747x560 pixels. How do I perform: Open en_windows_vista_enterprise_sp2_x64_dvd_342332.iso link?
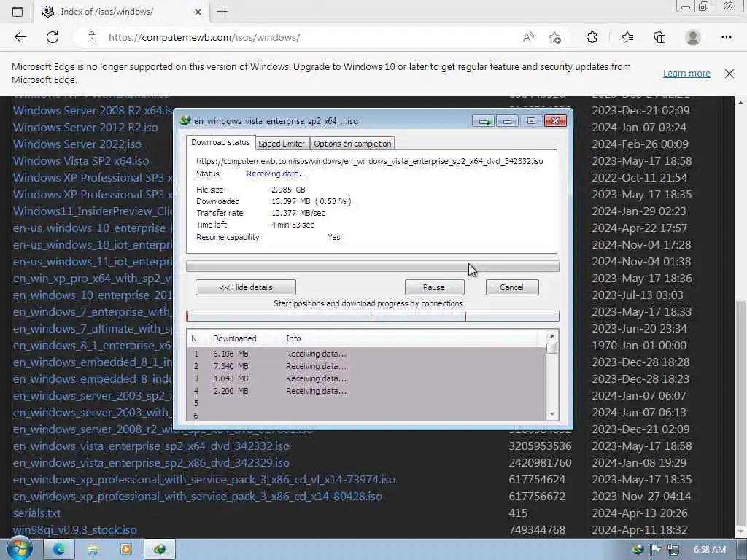tap(151, 446)
